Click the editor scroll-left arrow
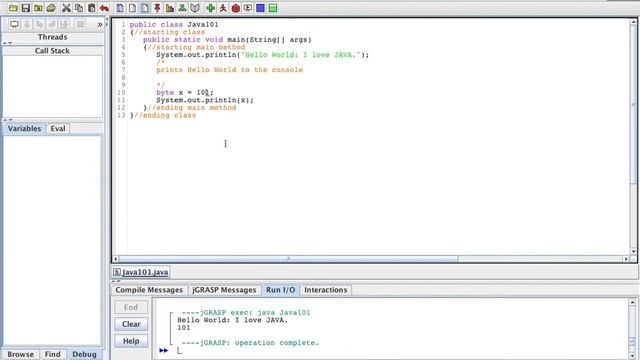Viewport: 640px width, 360px height. 116,259
